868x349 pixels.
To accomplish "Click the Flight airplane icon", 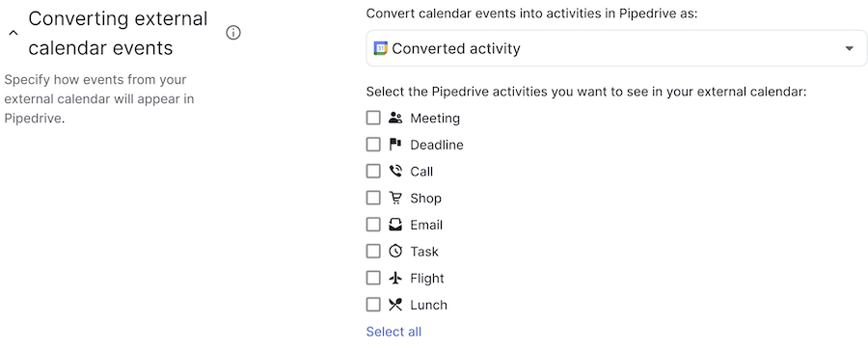I will (x=395, y=278).
